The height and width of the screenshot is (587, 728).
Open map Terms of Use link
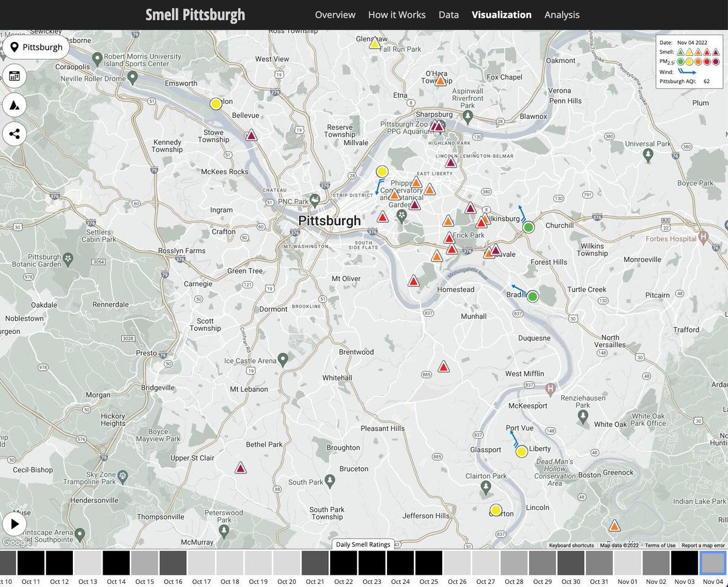pos(659,545)
